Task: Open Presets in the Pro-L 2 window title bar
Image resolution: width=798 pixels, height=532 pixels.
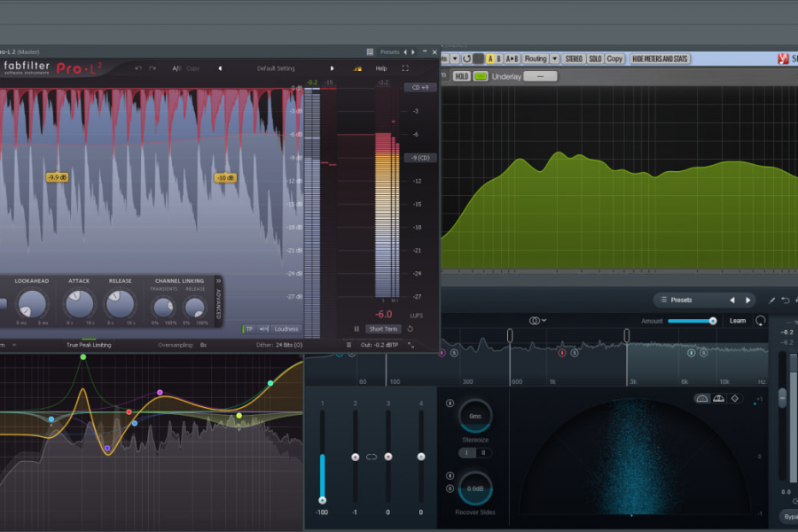Action: coord(390,52)
